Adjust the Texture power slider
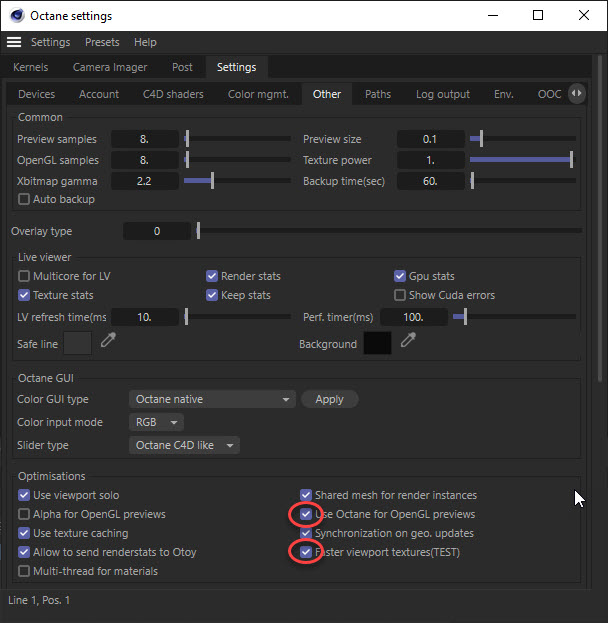This screenshot has height=623, width=608. pos(521,160)
